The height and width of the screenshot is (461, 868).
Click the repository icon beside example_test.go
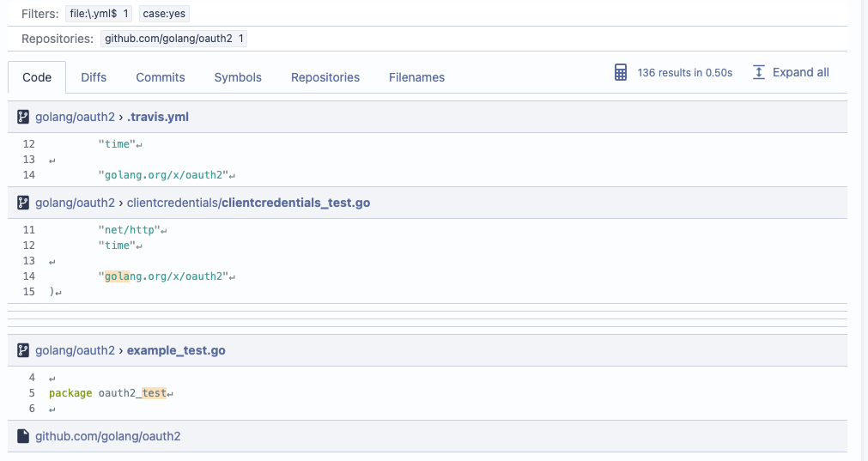point(22,350)
